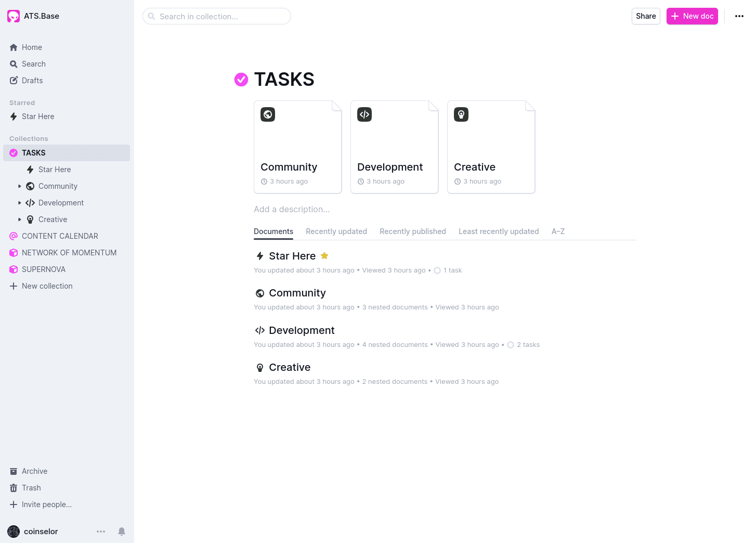Click the Search in collection input field
756x543 pixels.
tap(221, 16)
